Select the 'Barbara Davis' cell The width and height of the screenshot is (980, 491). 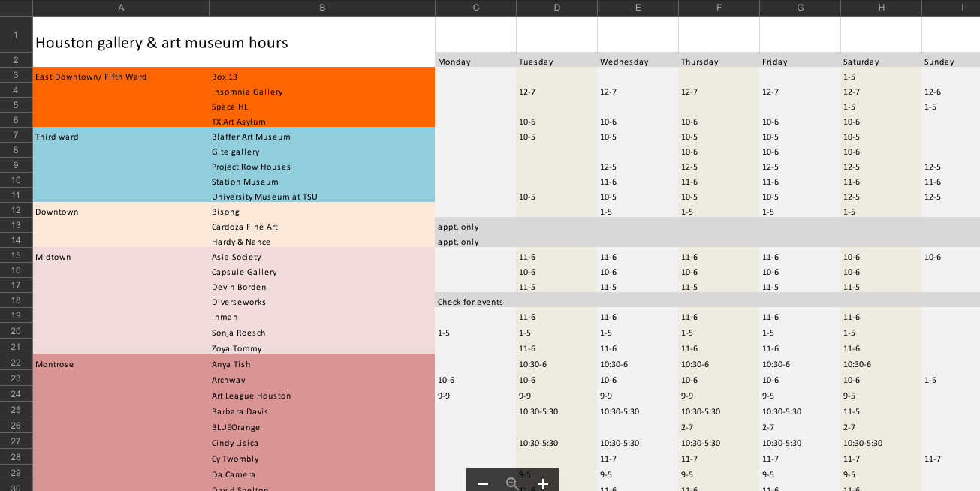point(322,410)
